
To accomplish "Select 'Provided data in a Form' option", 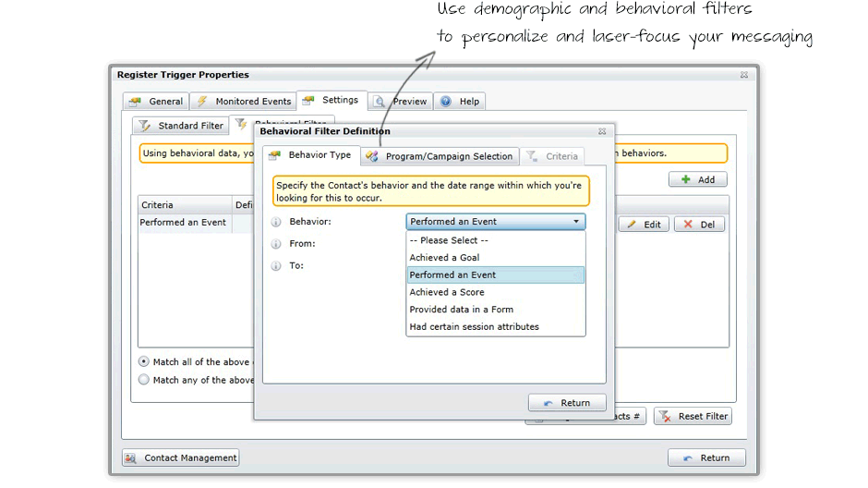I will click(461, 310).
